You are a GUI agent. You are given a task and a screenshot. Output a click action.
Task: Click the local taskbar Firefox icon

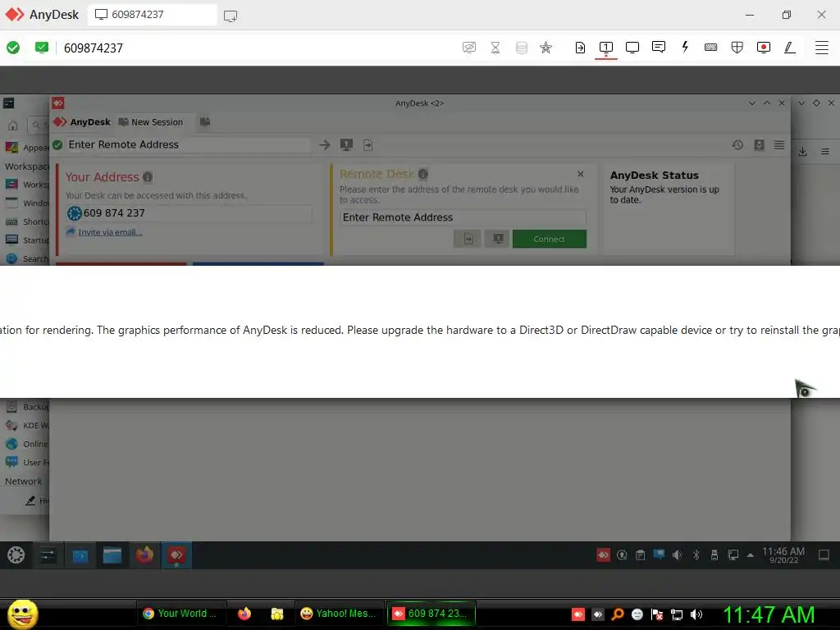click(244, 614)
